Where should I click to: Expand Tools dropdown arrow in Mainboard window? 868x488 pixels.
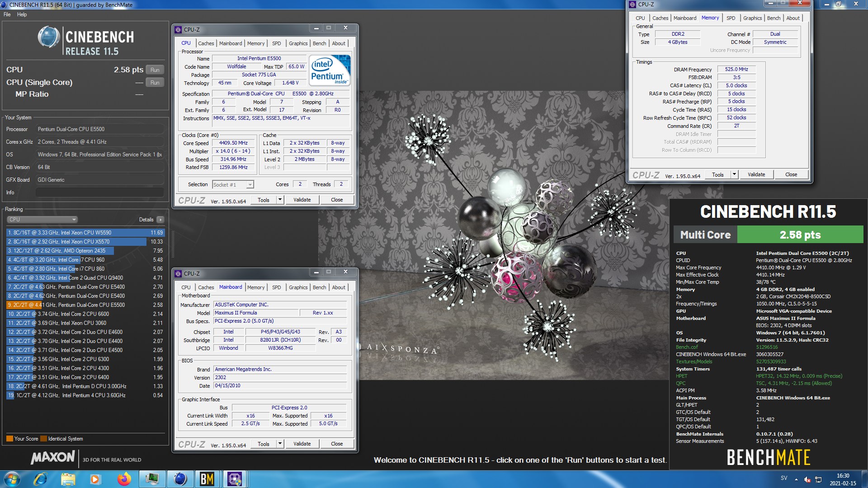(280, 444)
